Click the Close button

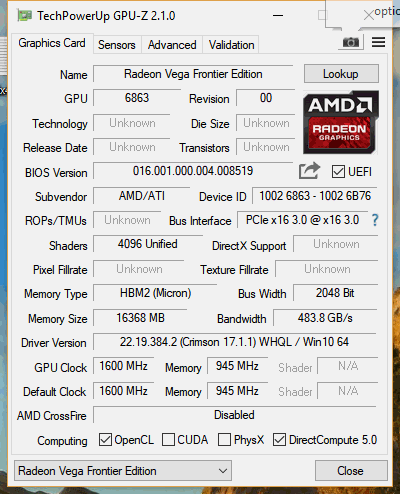point(351,471)
